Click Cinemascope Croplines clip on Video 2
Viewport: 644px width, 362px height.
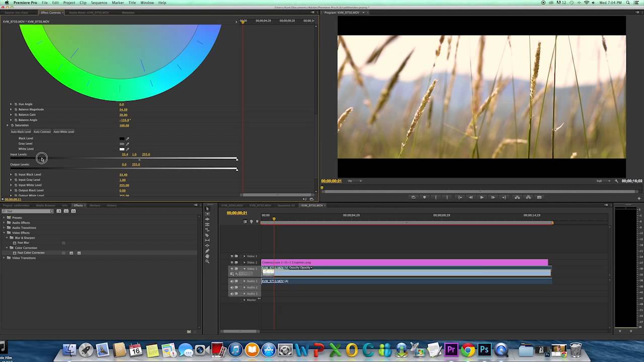pyautogui.click(x=405, y=262)
